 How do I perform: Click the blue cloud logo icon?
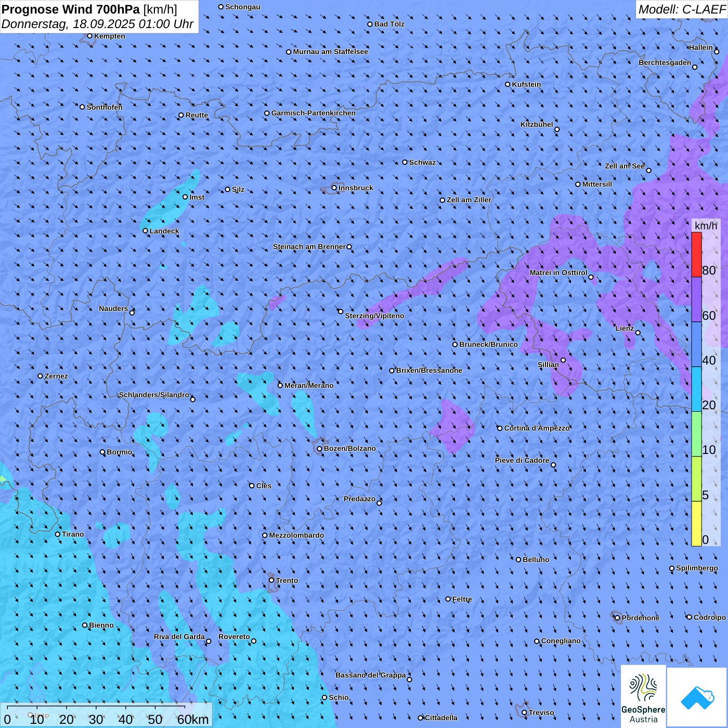click(x=697, y=697)
